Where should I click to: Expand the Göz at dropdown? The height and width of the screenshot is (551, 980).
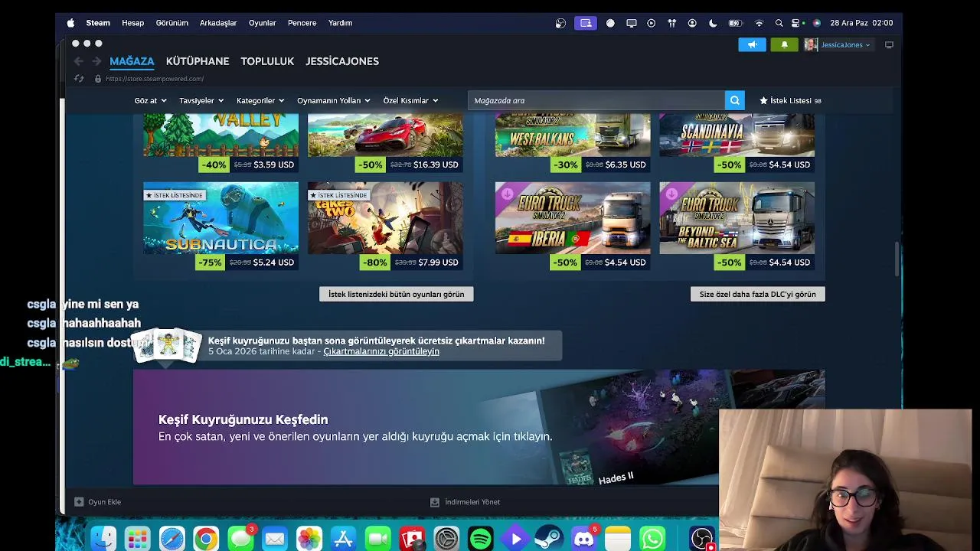(x=149, y=100)
